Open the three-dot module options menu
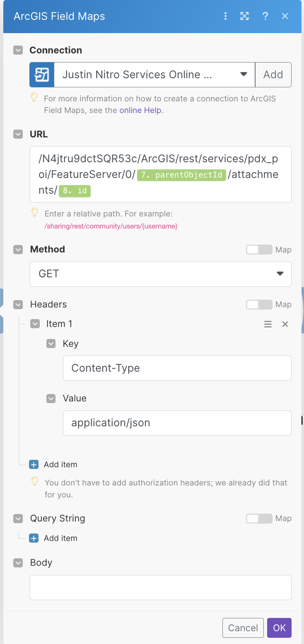The image size is (304, 644). tap(225, 16)
